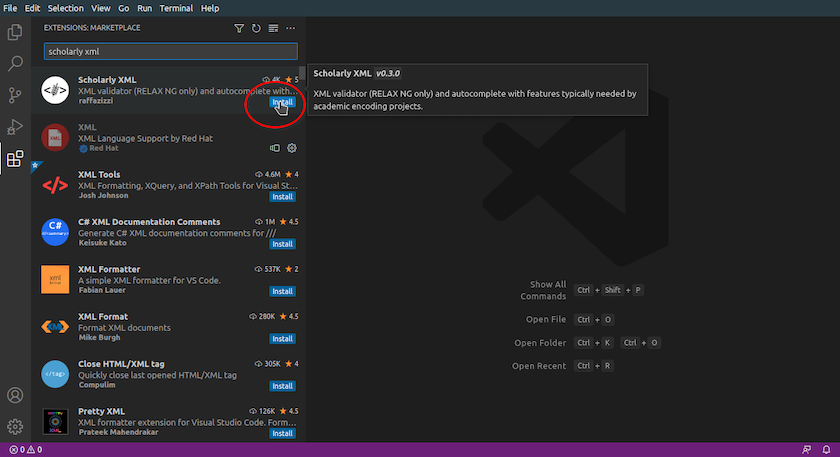Click the Extensions icon in activity bar

(15, 159)
